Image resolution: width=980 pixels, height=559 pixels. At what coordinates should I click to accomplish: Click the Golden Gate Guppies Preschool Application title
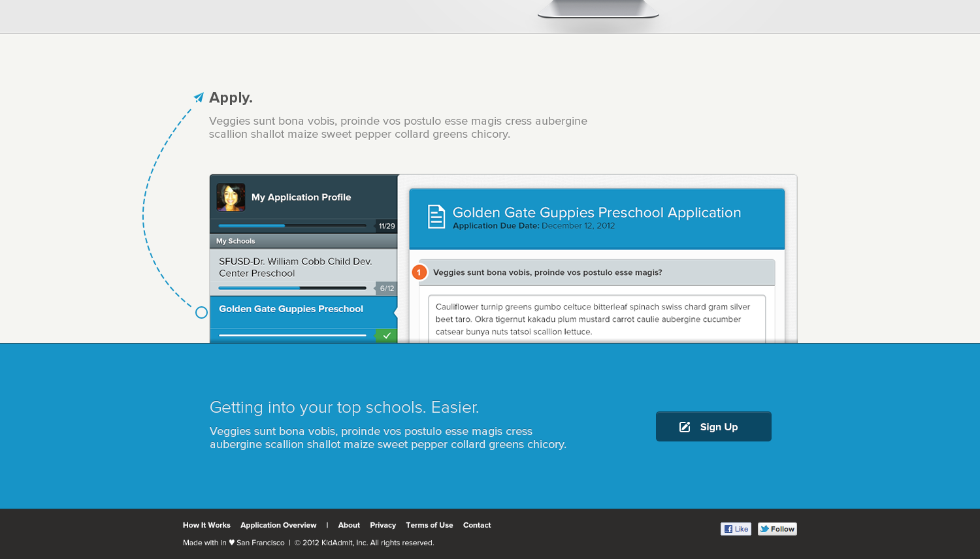pyautogui.click(x=596, y=213)
